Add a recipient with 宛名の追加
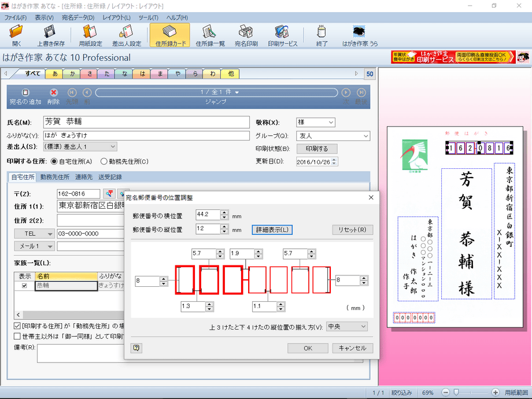This screenshot has height=399, width=532. (25, 97)
